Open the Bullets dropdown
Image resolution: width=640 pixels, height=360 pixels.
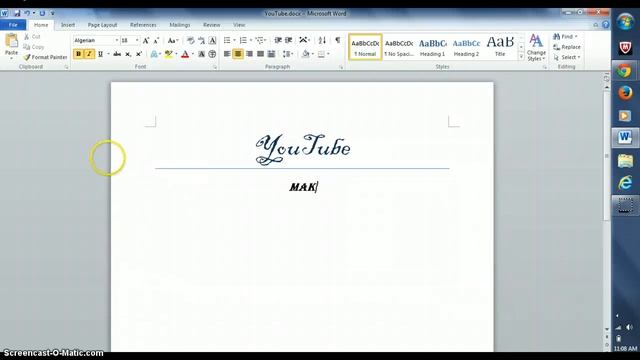pyautogui.click(x=234, y=40)
